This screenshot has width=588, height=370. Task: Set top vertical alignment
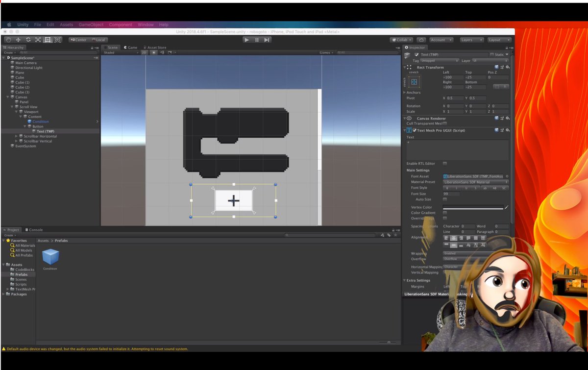point(446,245)
